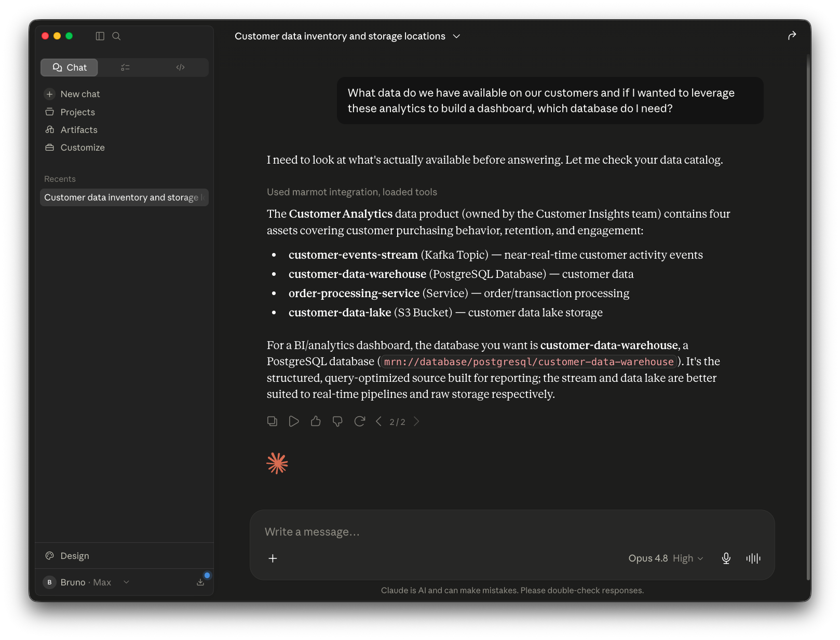Click the New chat plus icon

49,94
